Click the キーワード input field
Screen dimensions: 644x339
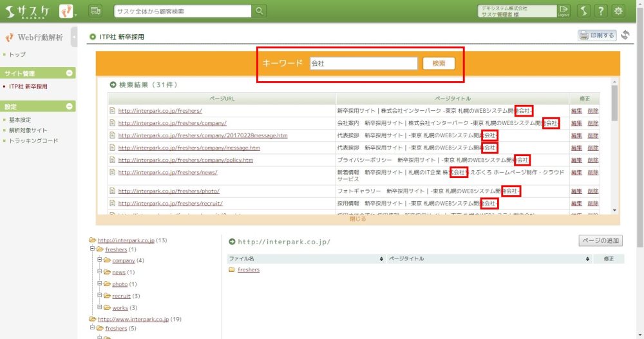(x=363, y=63)
